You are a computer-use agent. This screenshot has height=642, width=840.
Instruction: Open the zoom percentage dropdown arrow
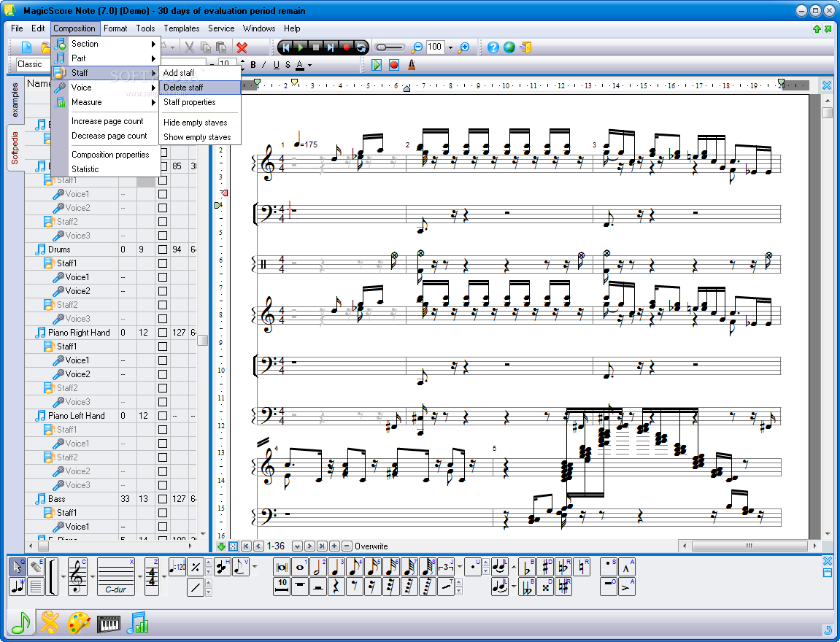pyautogui.click(x=450, y=47)
